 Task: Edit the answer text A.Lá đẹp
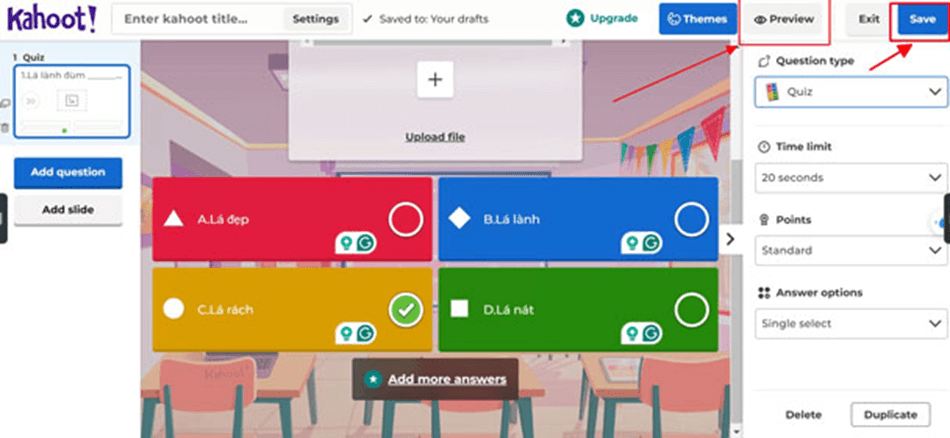click(223, 219)
